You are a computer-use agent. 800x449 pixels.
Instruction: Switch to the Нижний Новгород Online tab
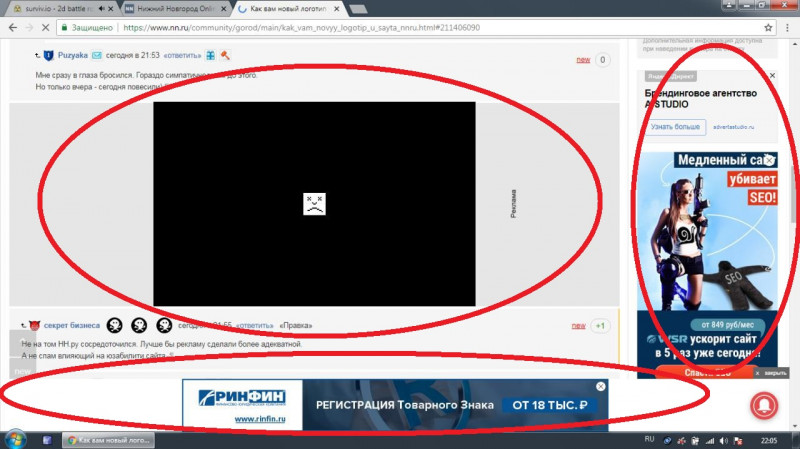click(x=172, y=8)
